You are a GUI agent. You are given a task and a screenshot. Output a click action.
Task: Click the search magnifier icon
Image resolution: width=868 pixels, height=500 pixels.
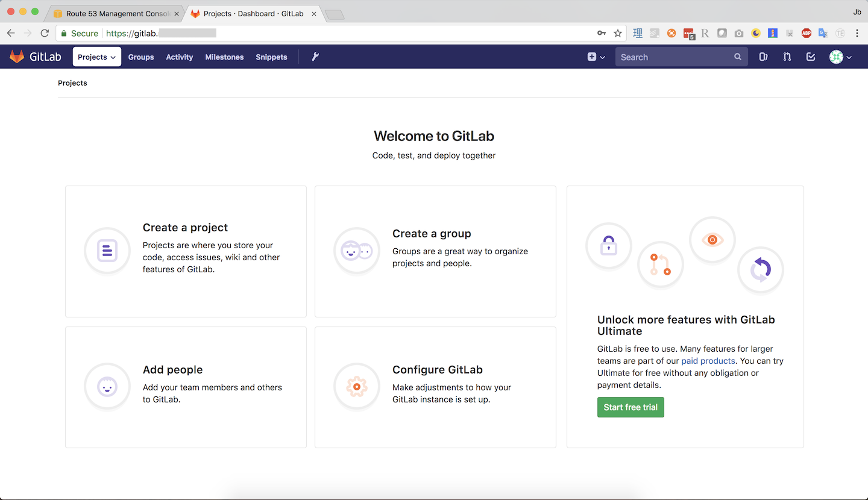tap(738, 57)
